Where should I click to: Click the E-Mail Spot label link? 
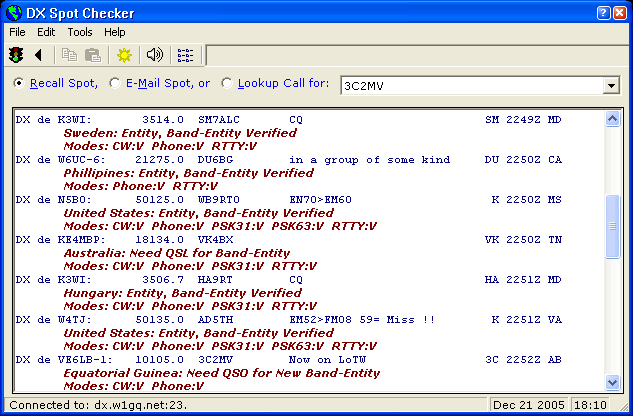168,83
